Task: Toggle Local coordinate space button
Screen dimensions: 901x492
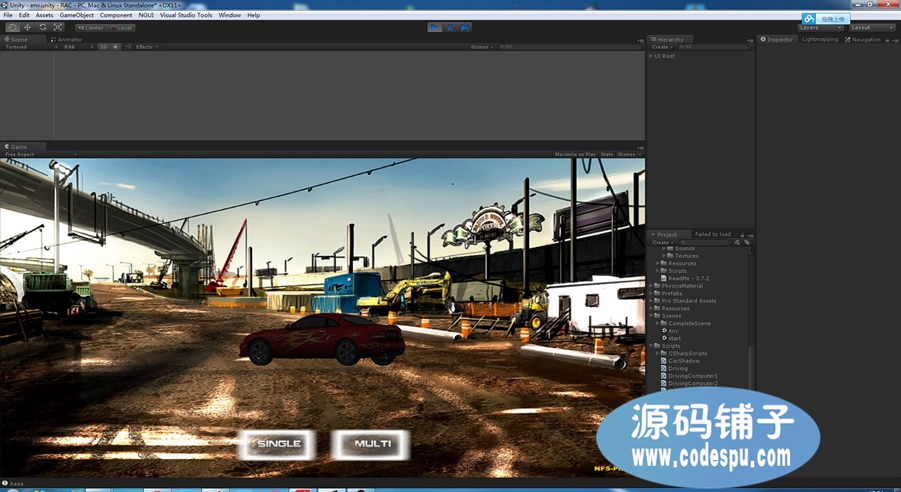Action: [122, 28]
